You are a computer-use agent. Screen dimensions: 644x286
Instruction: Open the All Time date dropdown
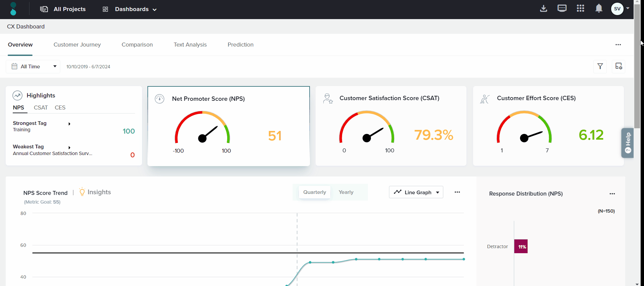pyautogui.click(x=33, y=67)
